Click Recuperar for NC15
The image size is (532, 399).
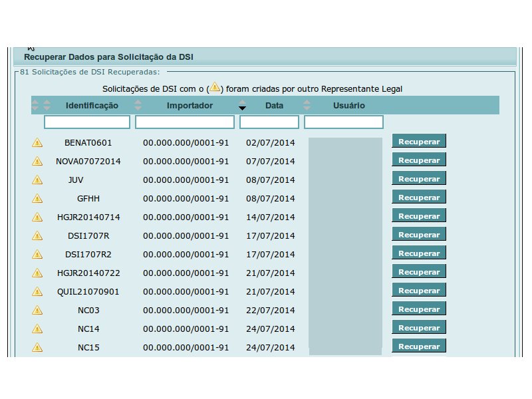click(x=419, y=346)
